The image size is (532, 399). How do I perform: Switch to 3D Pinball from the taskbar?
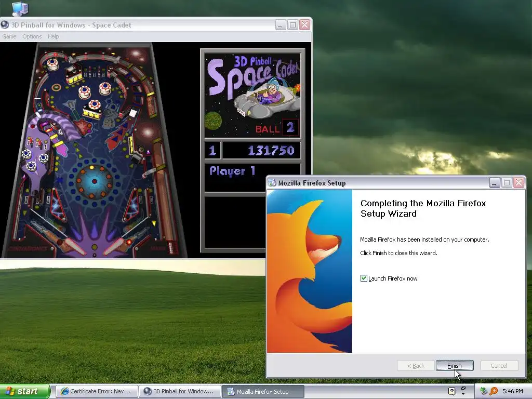point(180,391)
